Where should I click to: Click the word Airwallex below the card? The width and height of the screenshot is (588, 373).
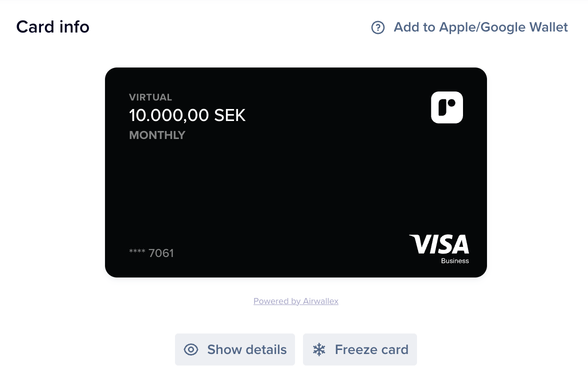(321, 301)
